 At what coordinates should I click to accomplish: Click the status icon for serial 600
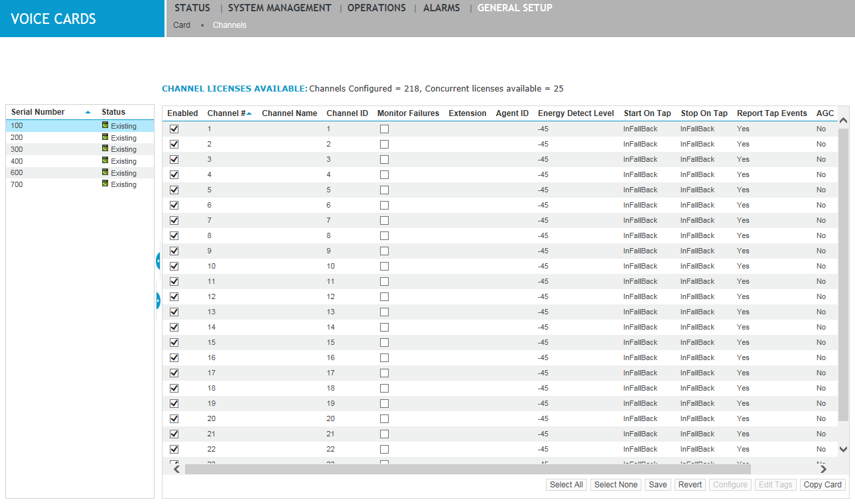tap(105, 172)
